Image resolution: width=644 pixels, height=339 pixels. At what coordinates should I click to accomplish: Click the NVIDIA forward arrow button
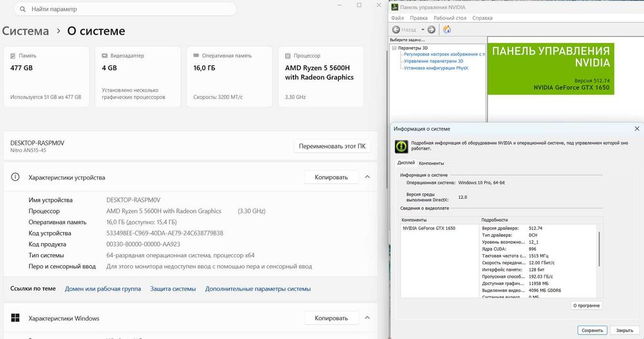coord(431,30)
